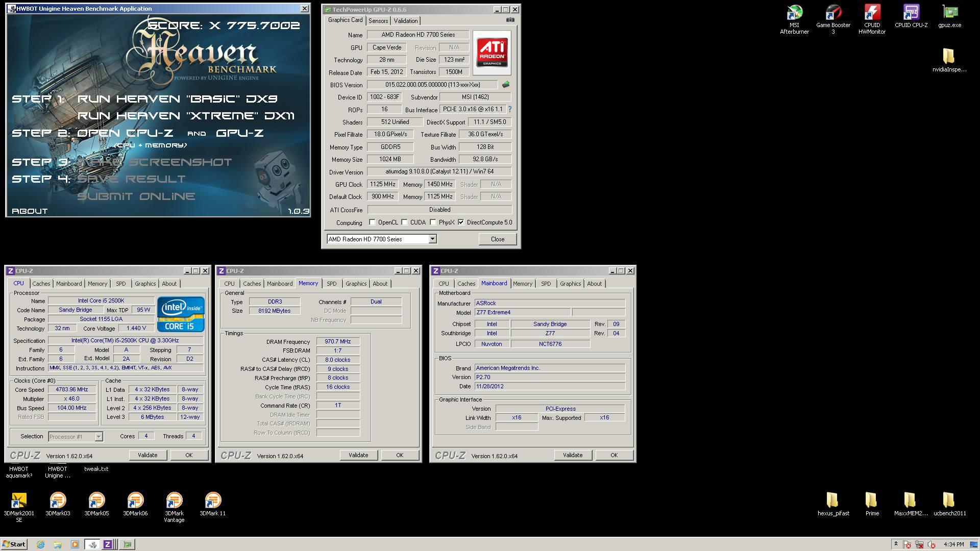Open the ucbench2011 folder

pos(949,505)
